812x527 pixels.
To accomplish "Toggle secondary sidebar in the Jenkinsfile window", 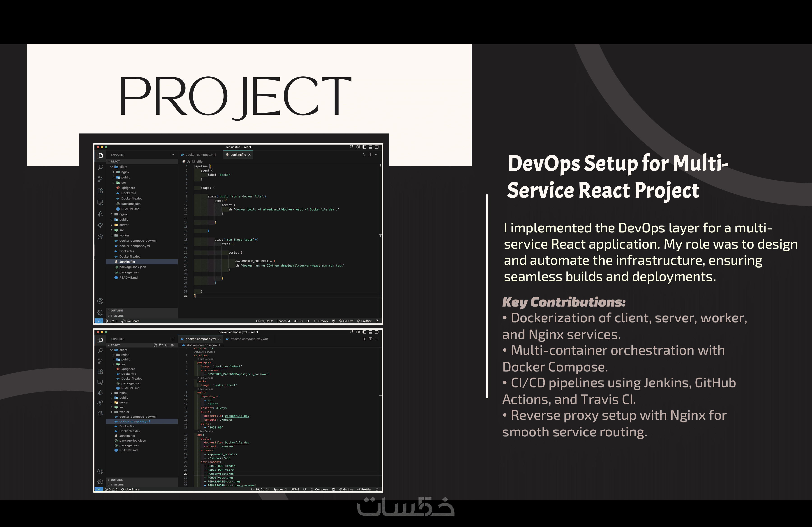I will tap(377, 147).
